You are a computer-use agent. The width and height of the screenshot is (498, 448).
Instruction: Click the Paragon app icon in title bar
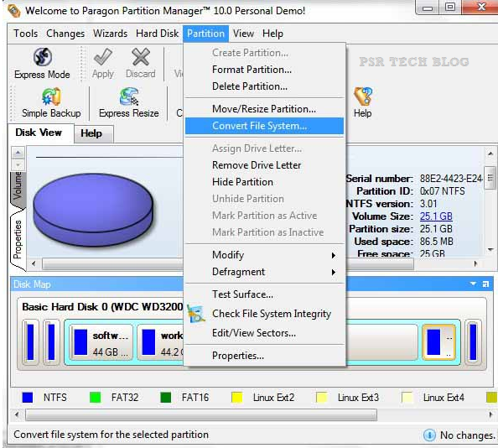[x=14, y=10]
